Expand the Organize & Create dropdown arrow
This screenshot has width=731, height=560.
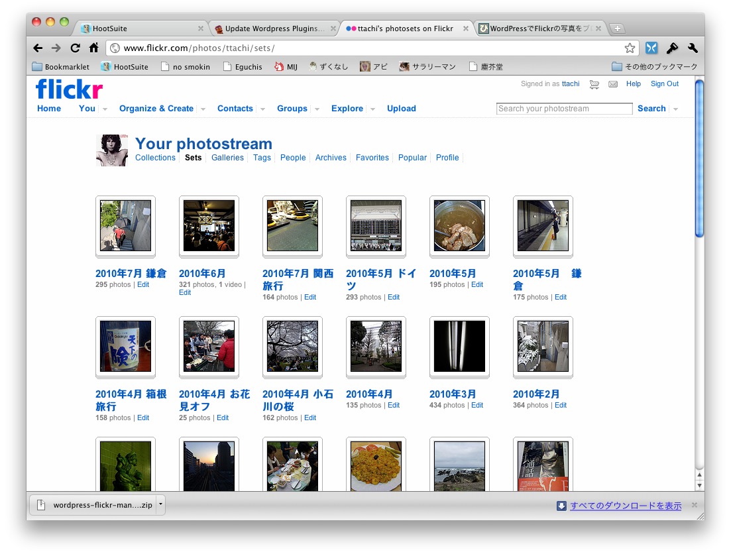[x=203, y=109]
